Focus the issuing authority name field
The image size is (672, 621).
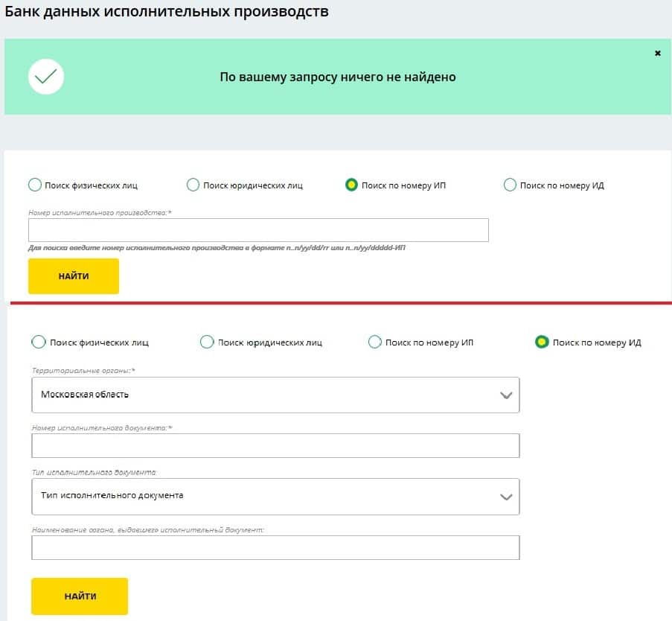275,548
